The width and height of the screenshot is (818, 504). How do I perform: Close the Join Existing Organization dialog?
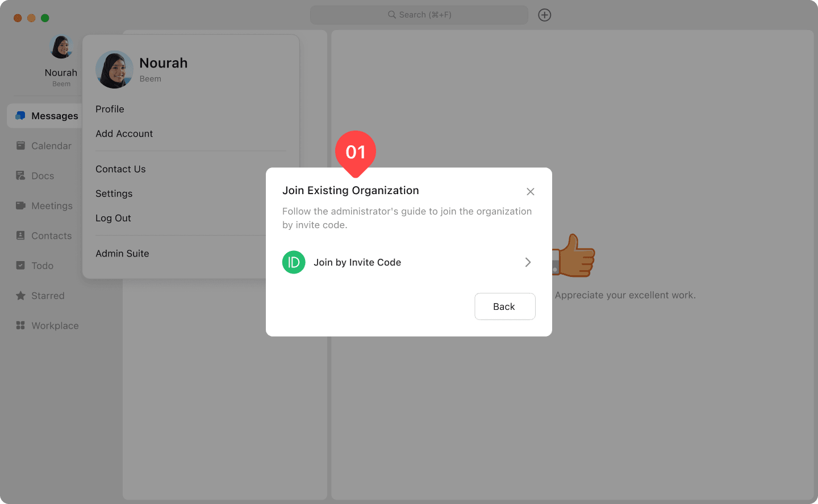point(530,192)
